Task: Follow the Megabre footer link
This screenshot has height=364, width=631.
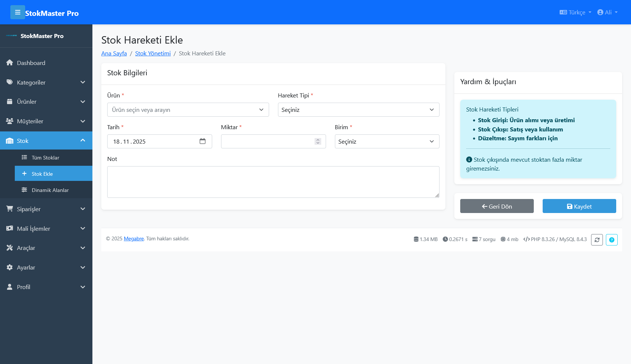Action: tap(133, 239)
